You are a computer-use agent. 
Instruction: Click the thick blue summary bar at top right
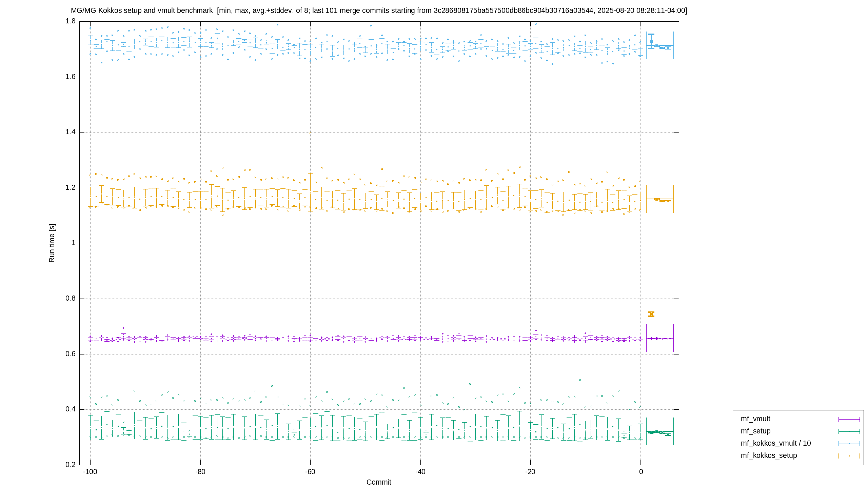(x=651, y=41)
